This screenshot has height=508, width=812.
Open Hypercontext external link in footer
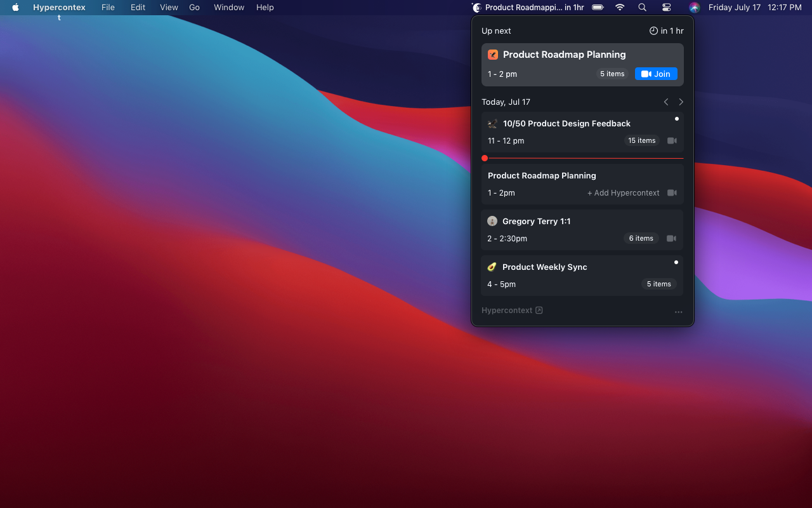(512, 311)
